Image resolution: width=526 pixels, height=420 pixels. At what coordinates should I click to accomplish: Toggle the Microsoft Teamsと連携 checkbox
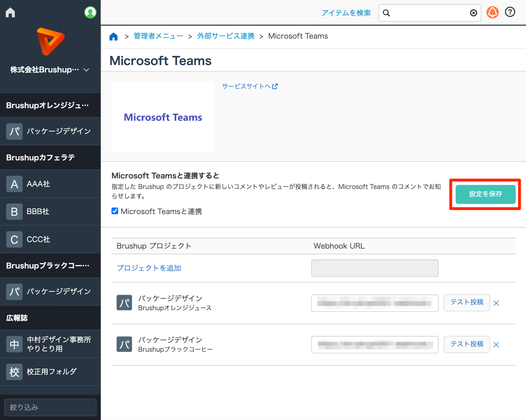tap(115, 211)
